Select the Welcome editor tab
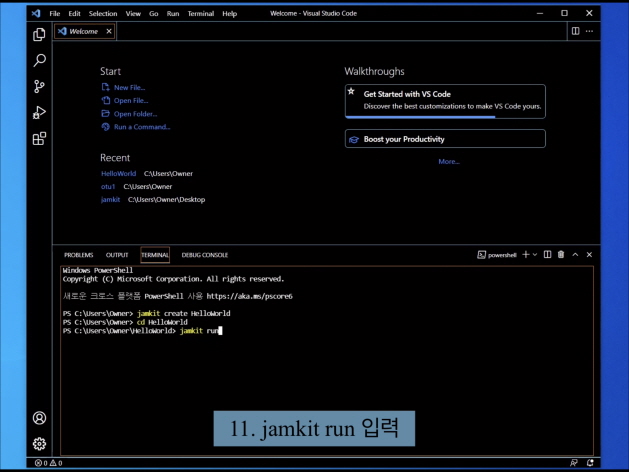 click(85, 31)
